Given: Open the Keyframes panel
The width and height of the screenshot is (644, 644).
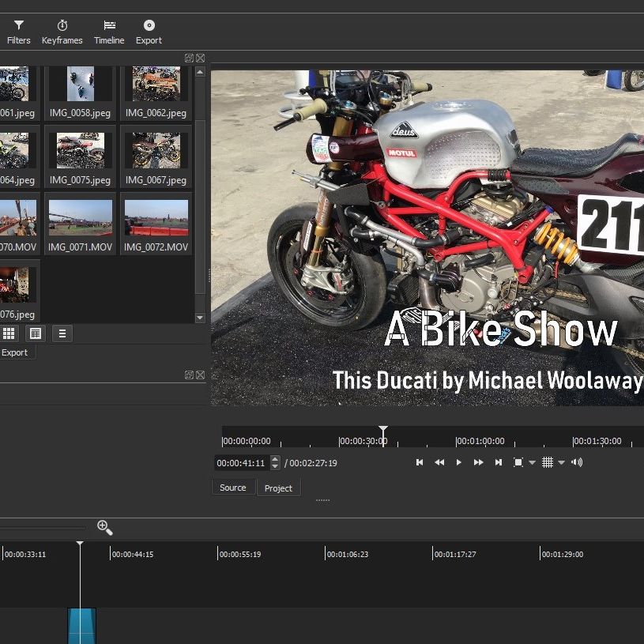Looking at the screenshot, I should click(62, 32).
